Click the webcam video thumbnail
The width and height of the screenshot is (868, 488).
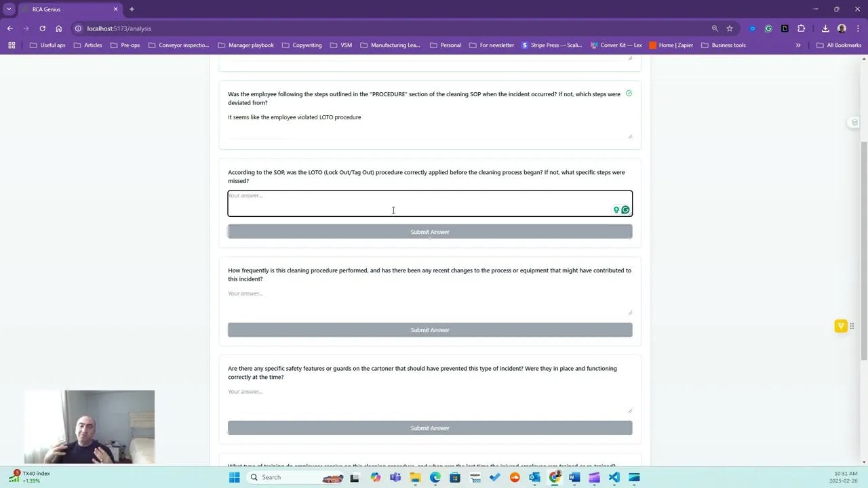pos(90,427)
